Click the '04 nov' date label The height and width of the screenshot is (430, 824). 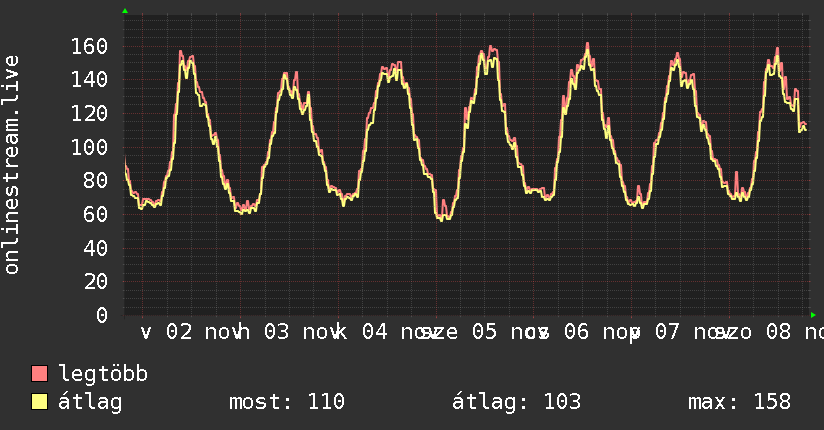(x=394, y=332)
